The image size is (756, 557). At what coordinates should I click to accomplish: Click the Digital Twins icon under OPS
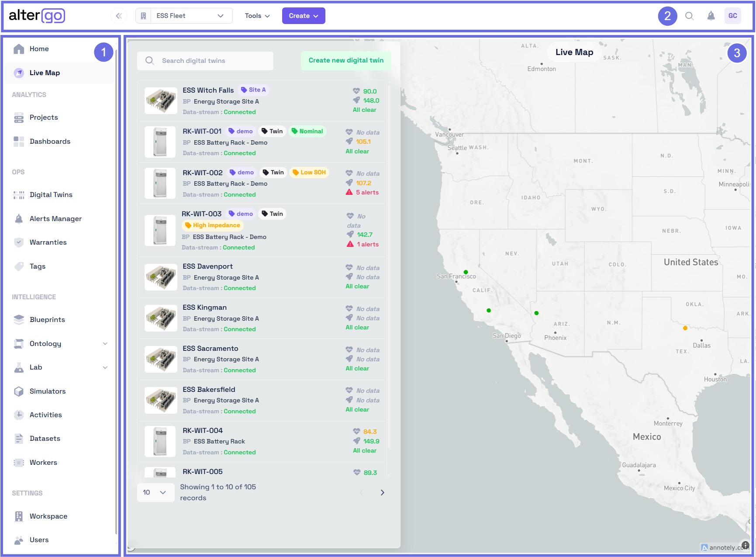18,194
